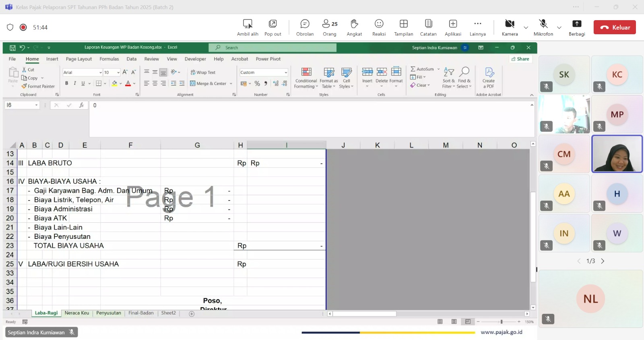644x340 pixels.
Task: Open Aplikasi apps icon
Action: click(453, 27)
